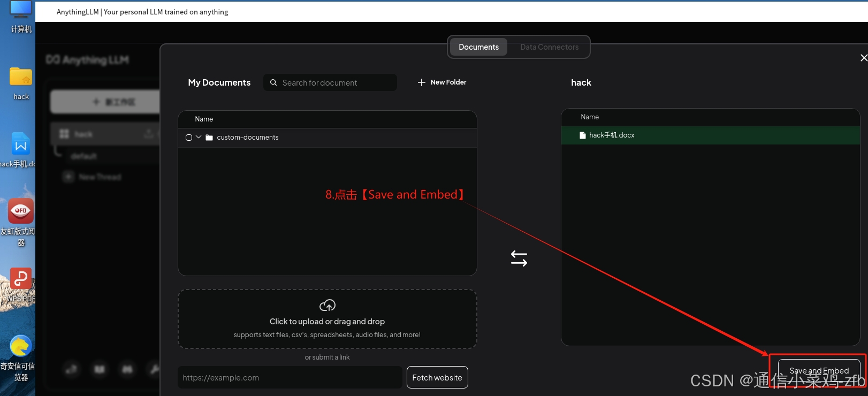Viewport: 868px width, 396px height.
Task: Switch to the Documents tab
Action: [x=478, y=47]
